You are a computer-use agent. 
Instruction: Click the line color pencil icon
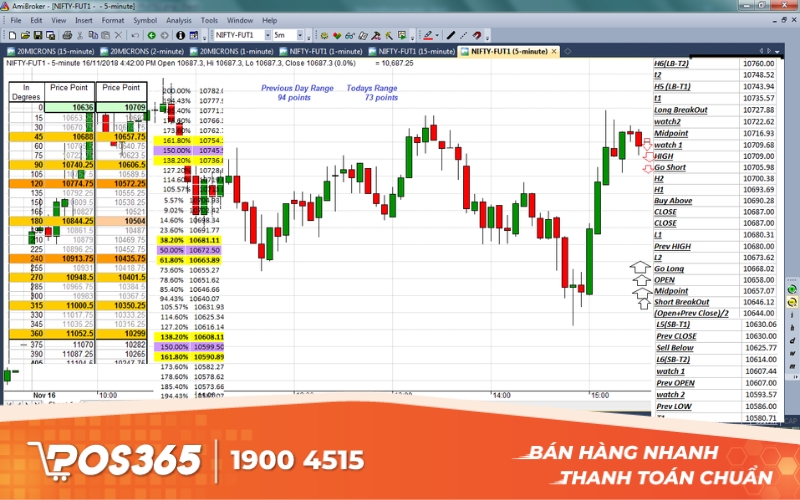pos(428,35)
